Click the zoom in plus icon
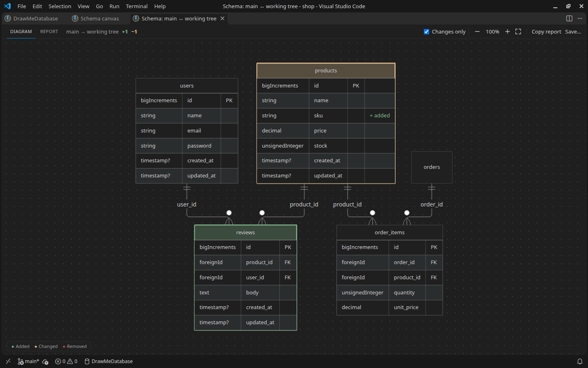The image size is (588, 368). [x=508, y=31]
